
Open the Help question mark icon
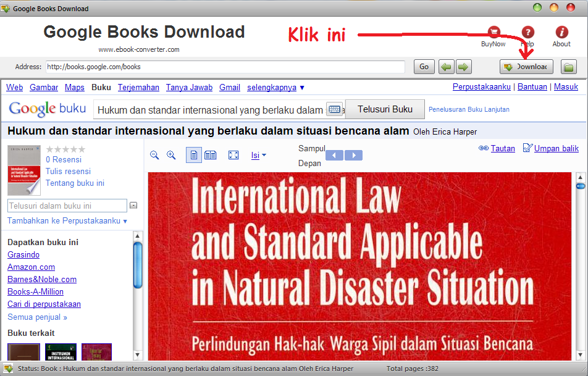pyautogui.click(x=527, y=32)
